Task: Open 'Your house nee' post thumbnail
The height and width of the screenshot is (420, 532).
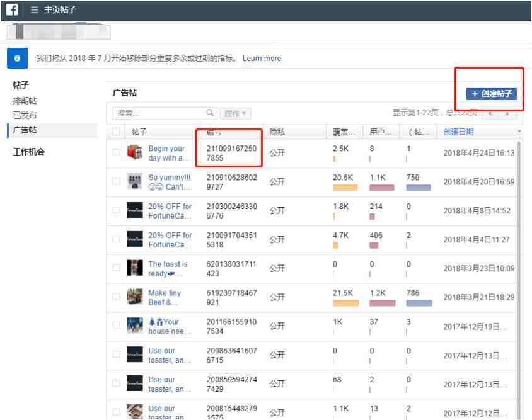Action: (x=135, y=326)
